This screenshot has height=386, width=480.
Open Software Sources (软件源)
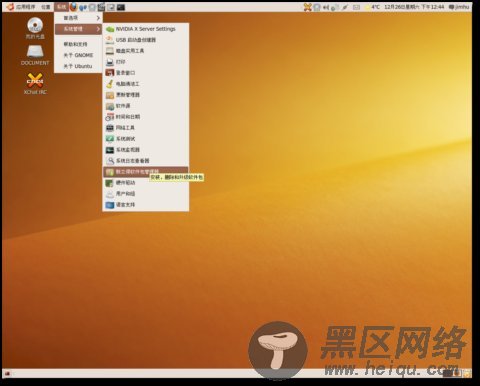(146, 106)
